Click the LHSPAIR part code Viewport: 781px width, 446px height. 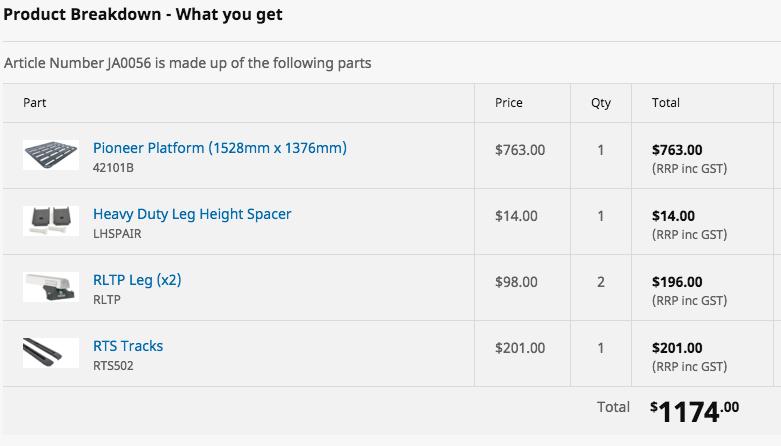119,234
